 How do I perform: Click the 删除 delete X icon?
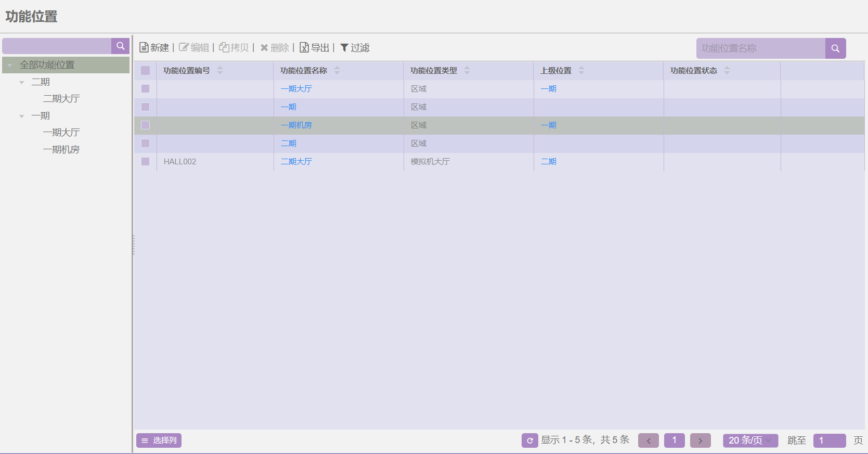[264, 48]
